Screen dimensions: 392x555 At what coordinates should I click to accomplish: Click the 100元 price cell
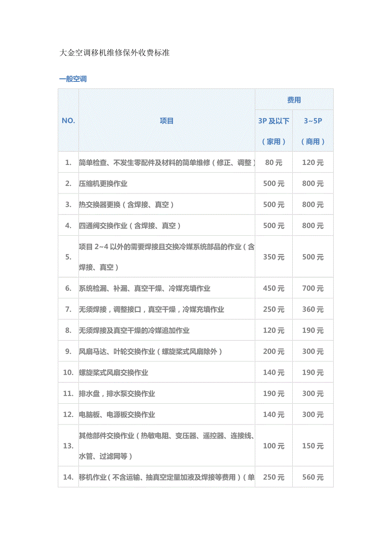click(274, 446)
